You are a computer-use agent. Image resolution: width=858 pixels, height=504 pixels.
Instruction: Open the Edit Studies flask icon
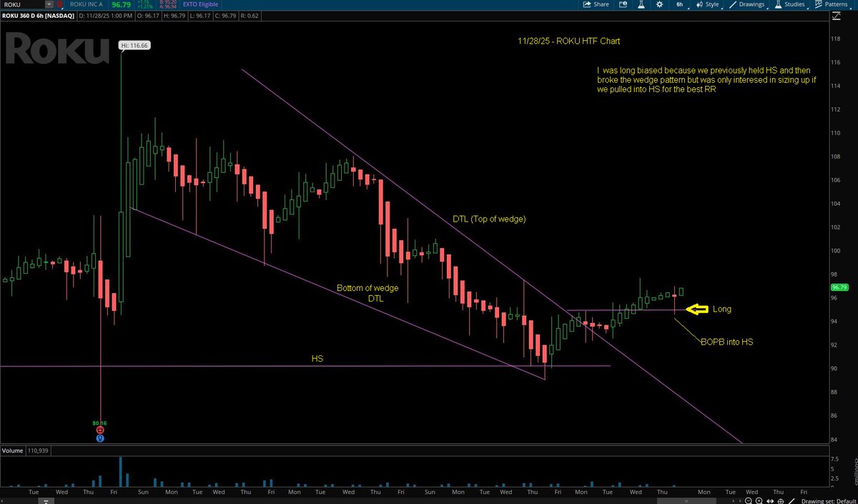tap(641, 4)
